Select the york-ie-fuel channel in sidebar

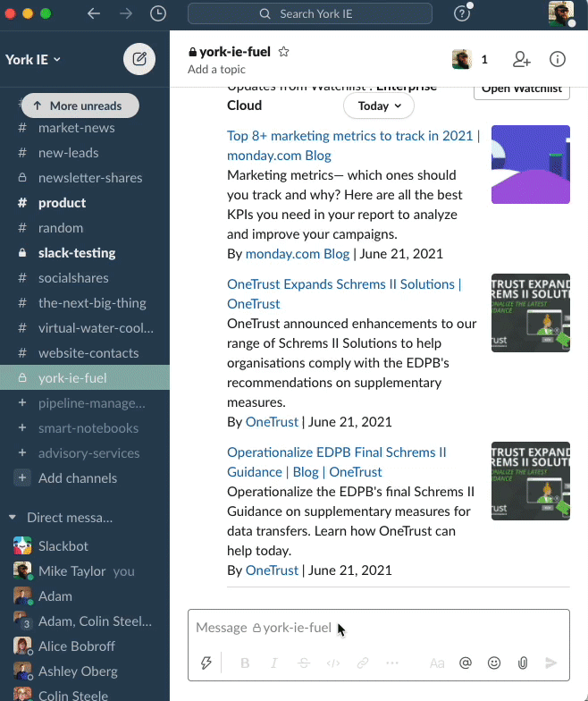tap(85, 377)
